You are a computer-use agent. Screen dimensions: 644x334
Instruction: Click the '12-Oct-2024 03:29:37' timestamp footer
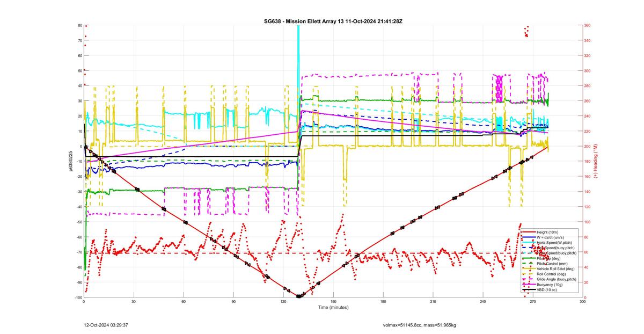[106, 325]
